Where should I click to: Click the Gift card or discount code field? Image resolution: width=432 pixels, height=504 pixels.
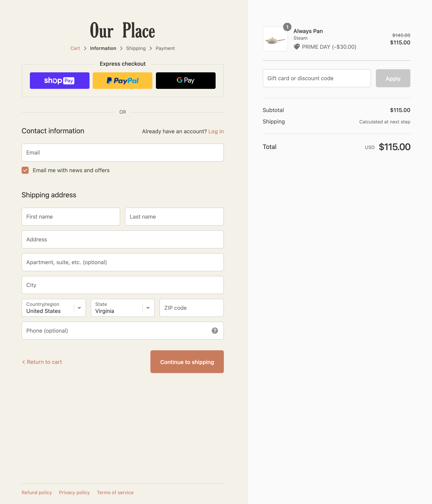[x=317, y=78]
